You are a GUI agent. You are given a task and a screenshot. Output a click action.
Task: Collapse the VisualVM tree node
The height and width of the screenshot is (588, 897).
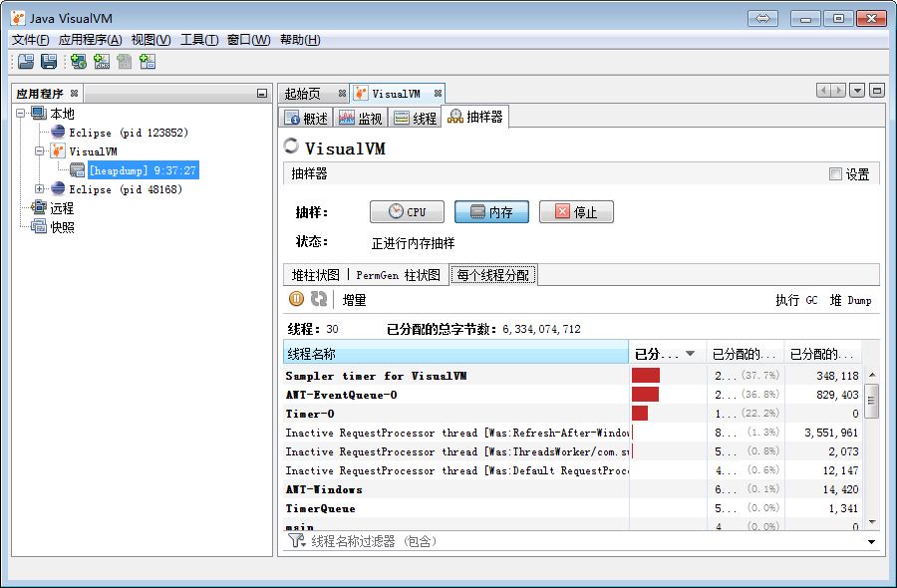point(40,151)
